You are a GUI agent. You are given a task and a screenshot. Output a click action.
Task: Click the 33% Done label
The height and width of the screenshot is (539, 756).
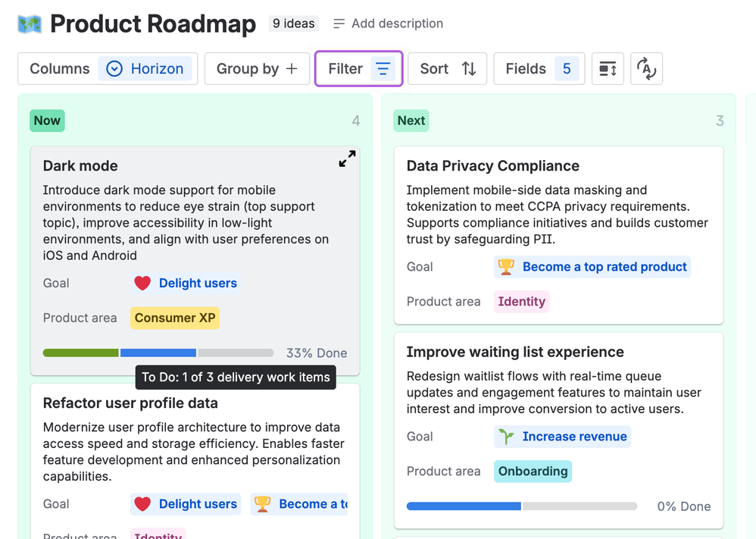317,353
